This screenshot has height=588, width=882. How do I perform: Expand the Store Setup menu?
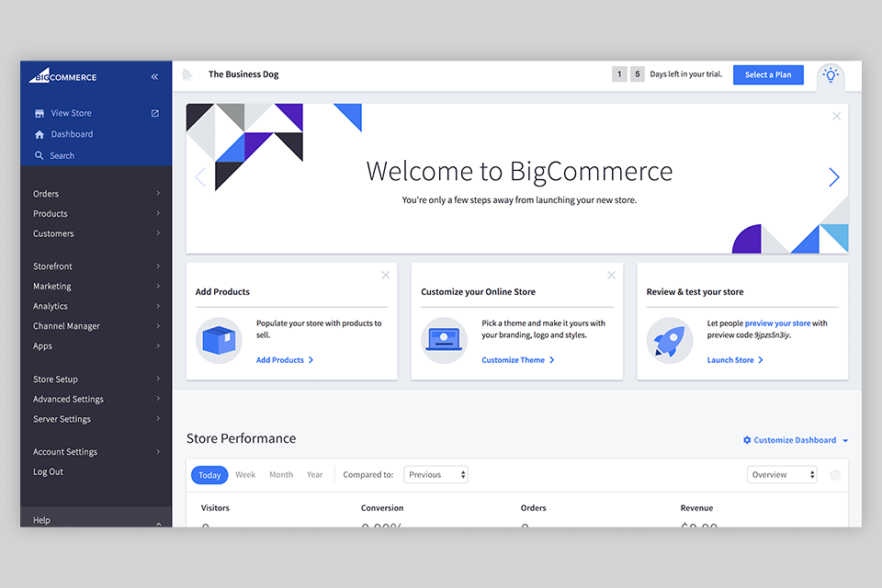pos(96,379)
